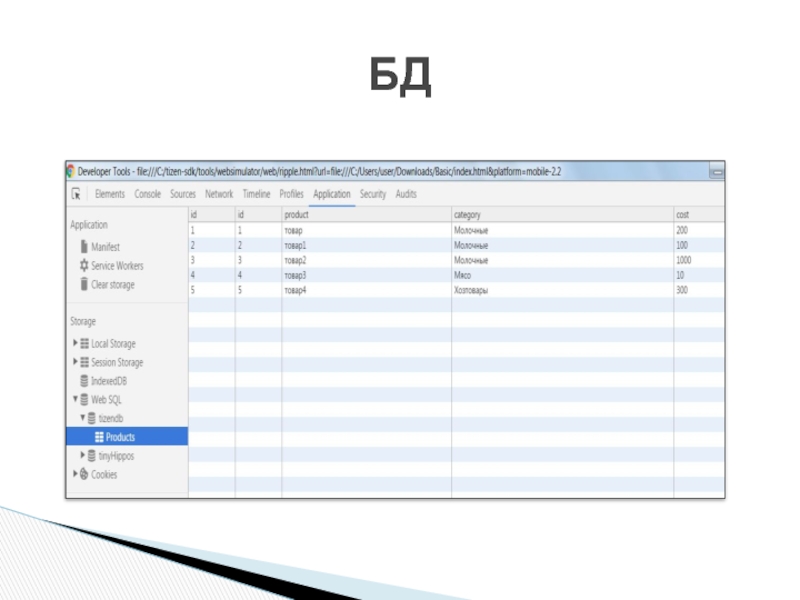Viewport: 800px width, 600px height.
Task: Select the cell 'товар4'
Action: click(366, 290)
